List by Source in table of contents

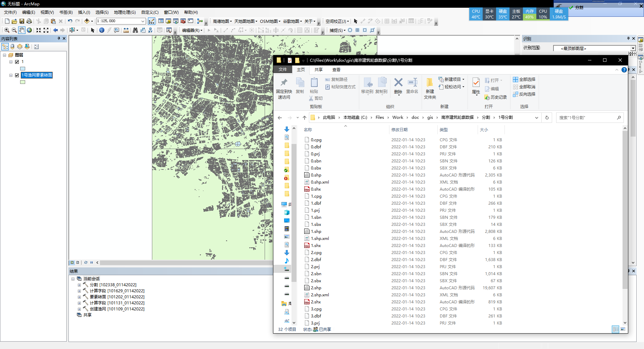[12, 47]
